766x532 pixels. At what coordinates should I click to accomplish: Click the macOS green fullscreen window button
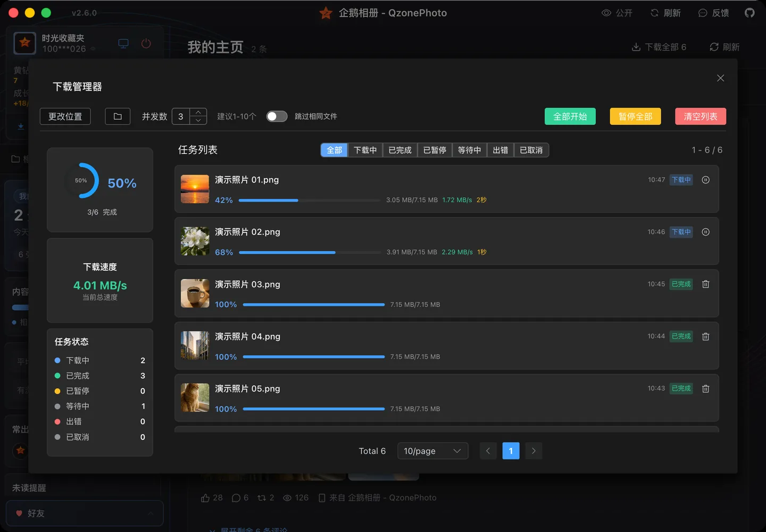(x=46, y=13)
